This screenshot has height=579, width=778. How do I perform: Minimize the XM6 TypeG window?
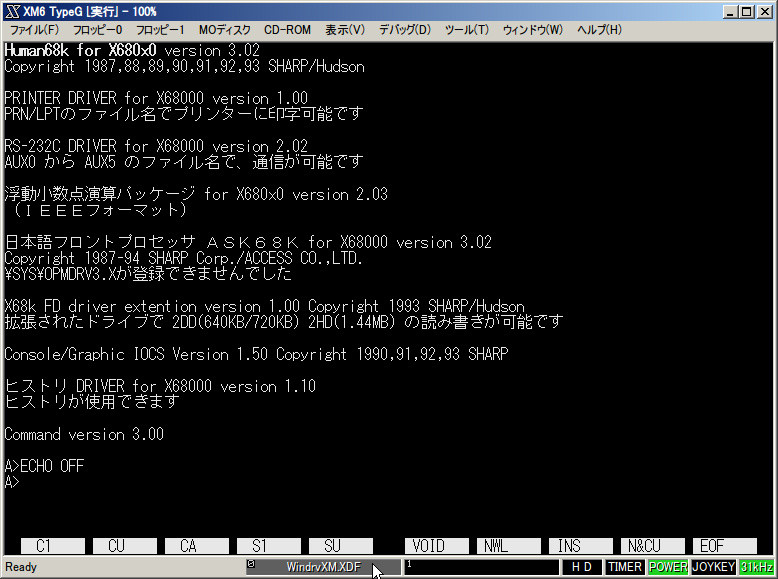[729, 11]
